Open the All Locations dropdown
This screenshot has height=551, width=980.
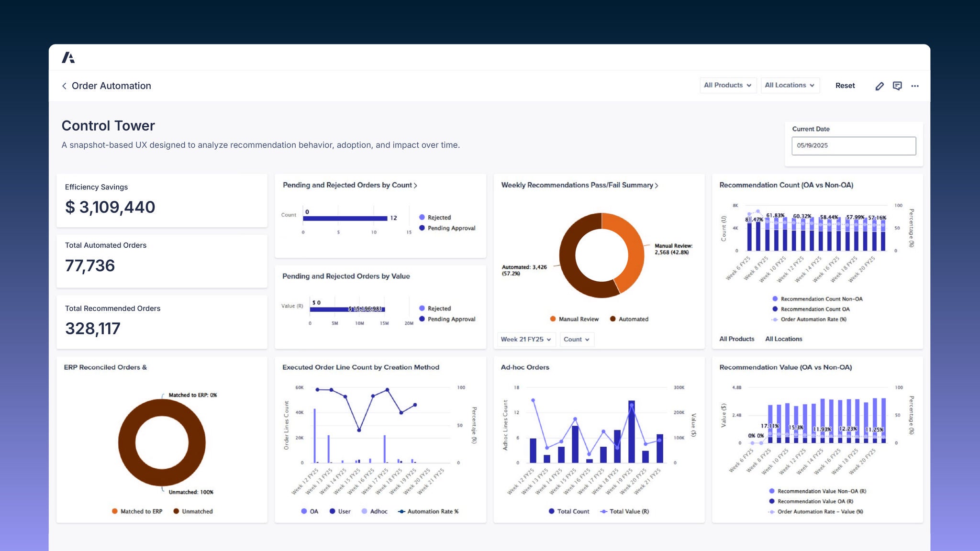pyautogui.click(x=790, y=85)
